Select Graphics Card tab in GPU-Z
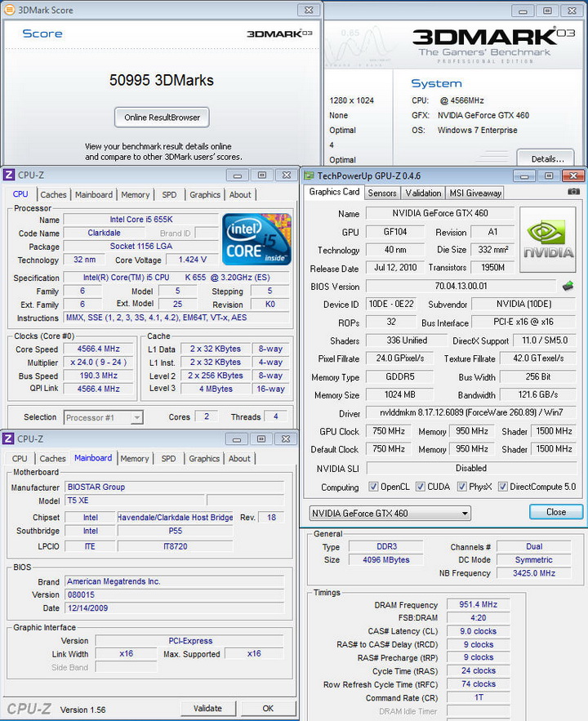Image resolution: width=588 pixels, height=721 pixels. click(334, 192)
